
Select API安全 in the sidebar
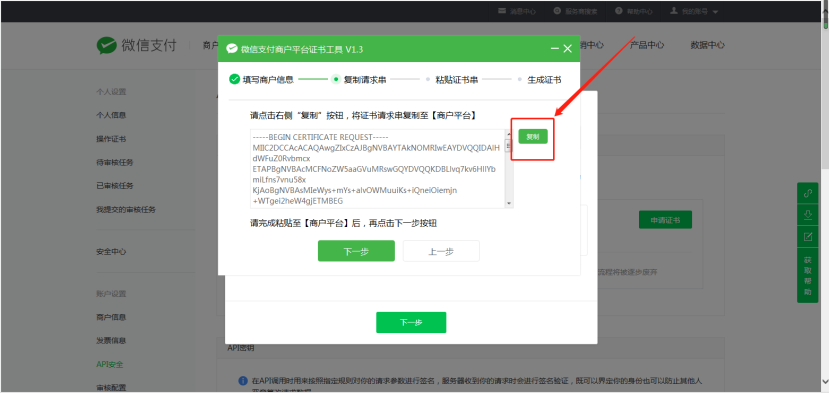pos(110,364)
